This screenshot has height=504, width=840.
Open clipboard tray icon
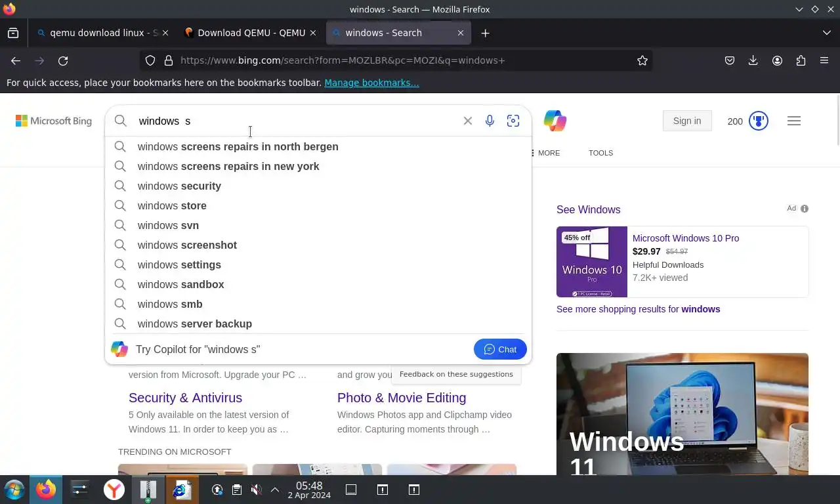point(237,490)
